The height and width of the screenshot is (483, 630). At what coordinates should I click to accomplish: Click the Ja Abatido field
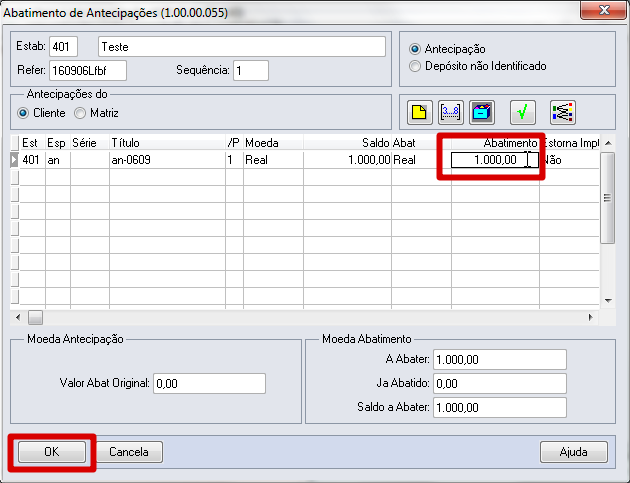[500, 383]
